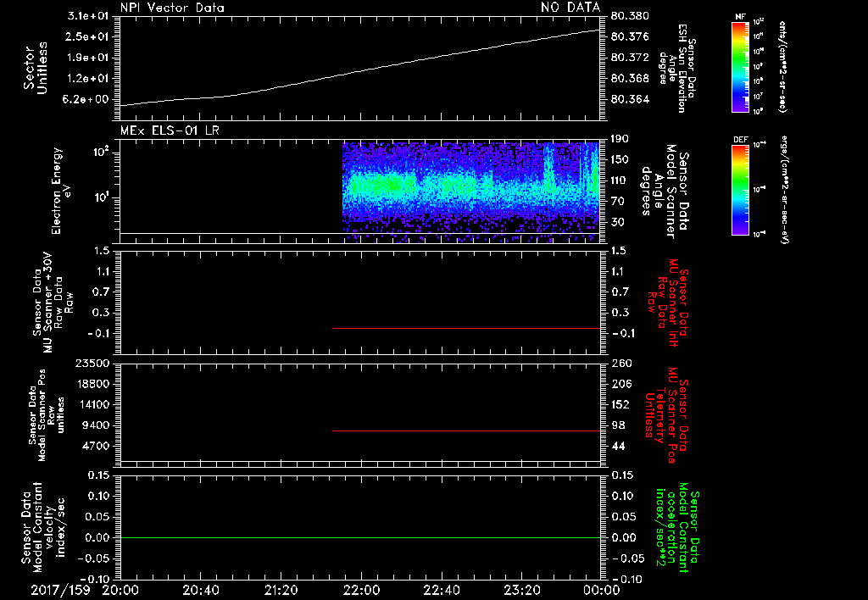
Task: Click the '22:00' time axis label
Action: click(x=361, y=590)
